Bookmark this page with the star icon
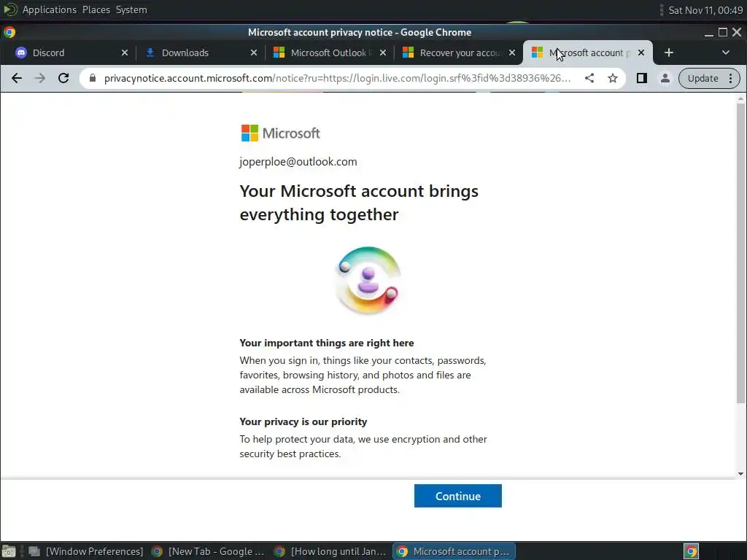747x560 pixels. point(613,78)
